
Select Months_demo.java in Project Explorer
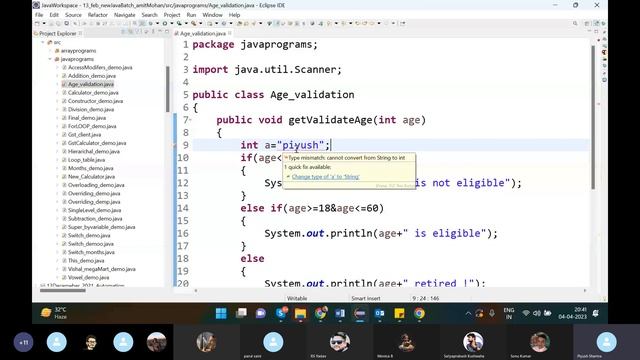tap(91, 168)
